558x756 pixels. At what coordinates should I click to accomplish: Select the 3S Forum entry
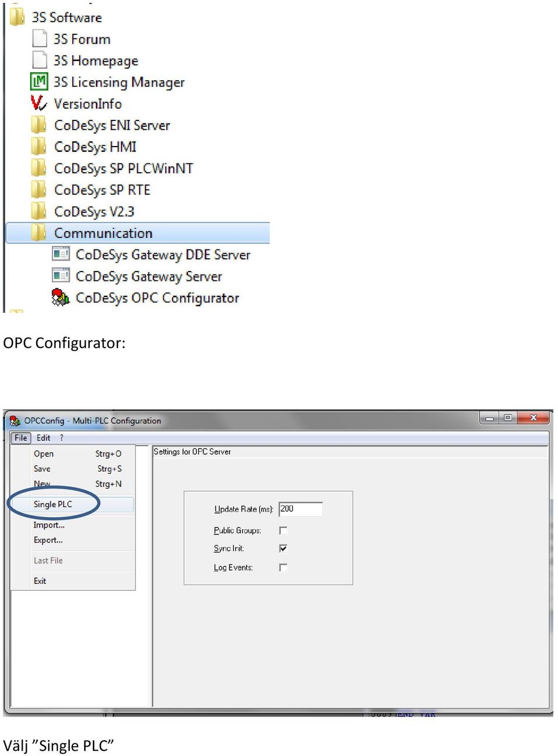coord(82,39)
